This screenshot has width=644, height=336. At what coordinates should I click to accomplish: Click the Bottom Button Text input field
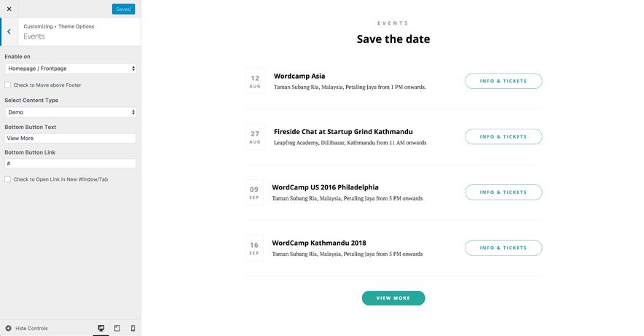[x=71, y=138]
